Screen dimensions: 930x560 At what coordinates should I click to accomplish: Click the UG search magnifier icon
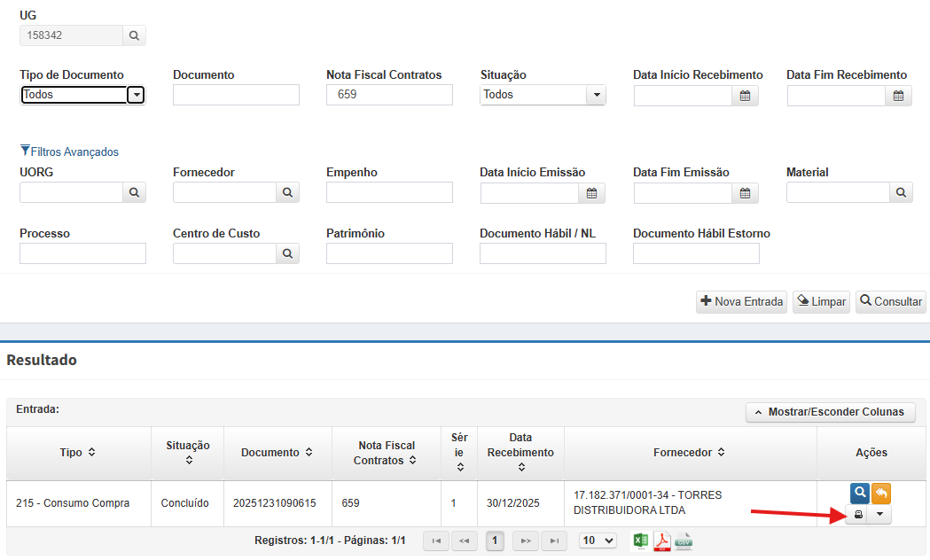pyautogui.click(x=134, y=35)
